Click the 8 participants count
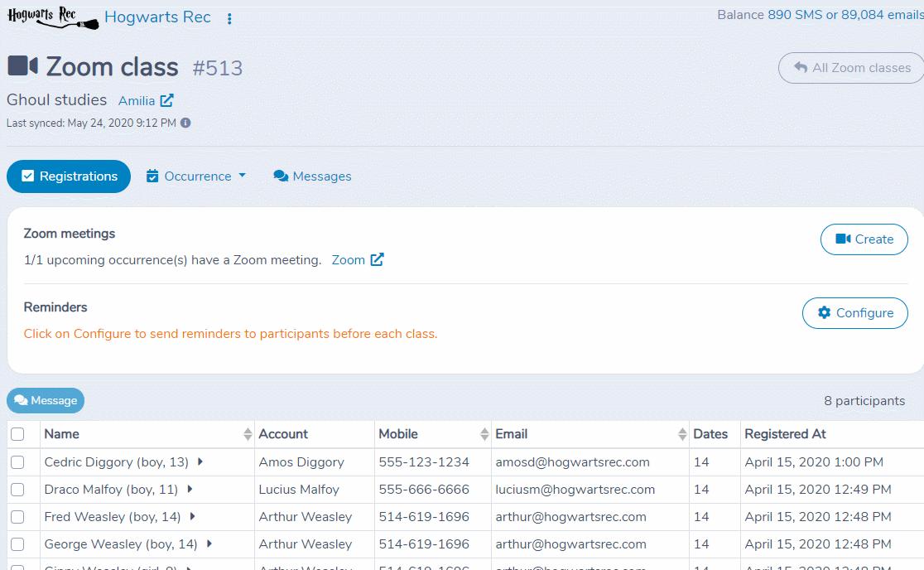 pos(864,401)
